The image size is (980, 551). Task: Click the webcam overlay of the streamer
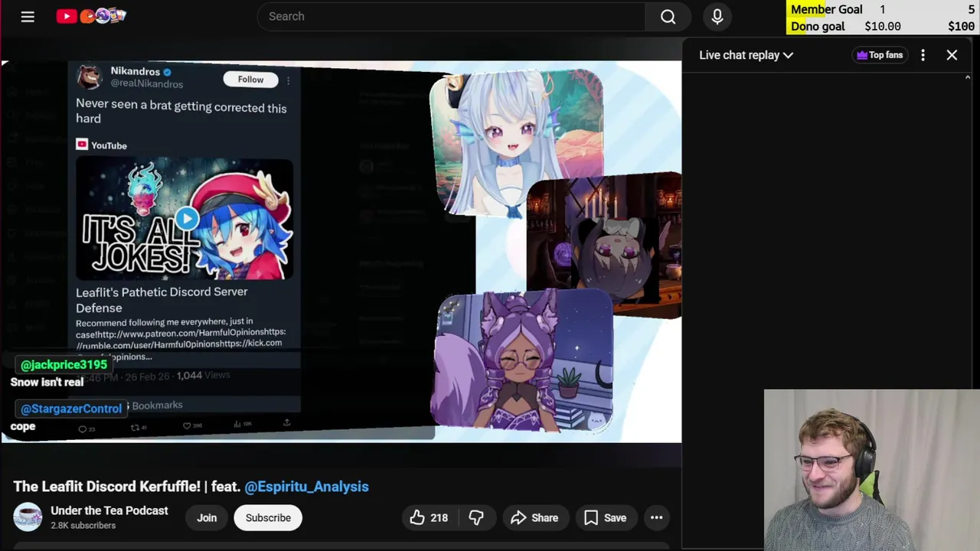871,470
